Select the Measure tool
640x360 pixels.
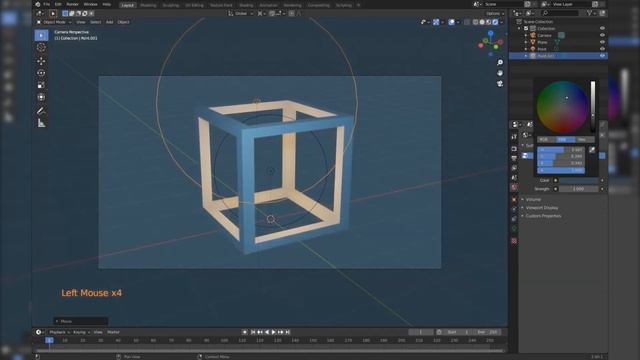click(x=41, y=123)
